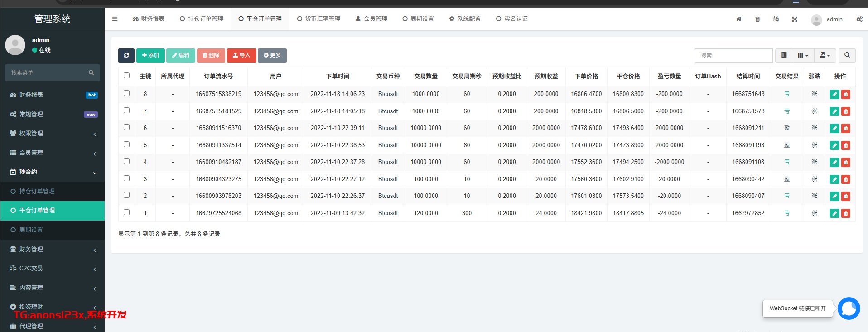Toggle fullscreen with the expand icon
The width and height of the screenshot is (868, 332).
795,19
